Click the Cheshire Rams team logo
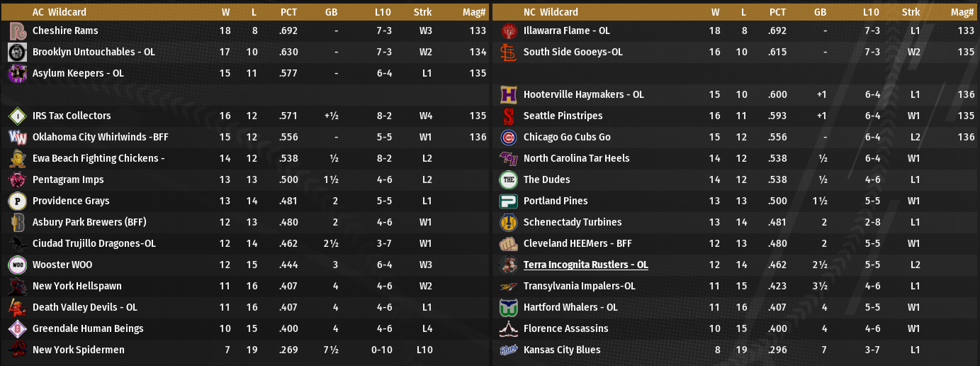Viewport: 980px width, 366px height. [x=18, y=31]
